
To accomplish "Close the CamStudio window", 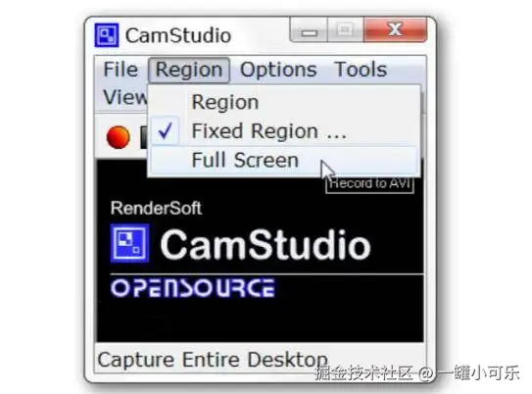I will 395,29.
